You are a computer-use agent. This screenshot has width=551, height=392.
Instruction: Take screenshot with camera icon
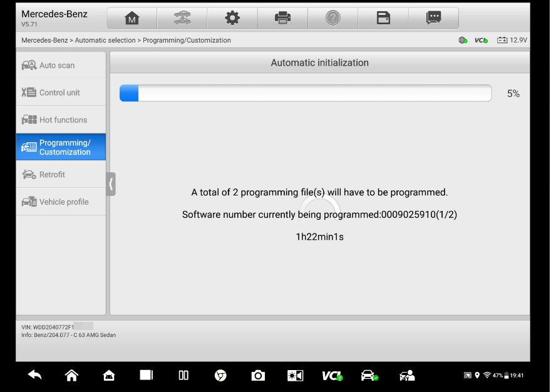pos(258,376)
